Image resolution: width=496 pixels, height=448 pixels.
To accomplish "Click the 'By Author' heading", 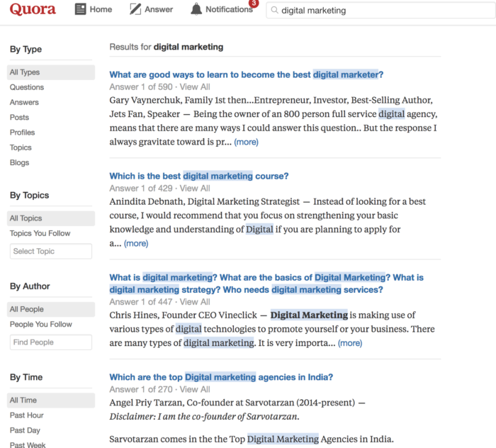I will (30, 286).
